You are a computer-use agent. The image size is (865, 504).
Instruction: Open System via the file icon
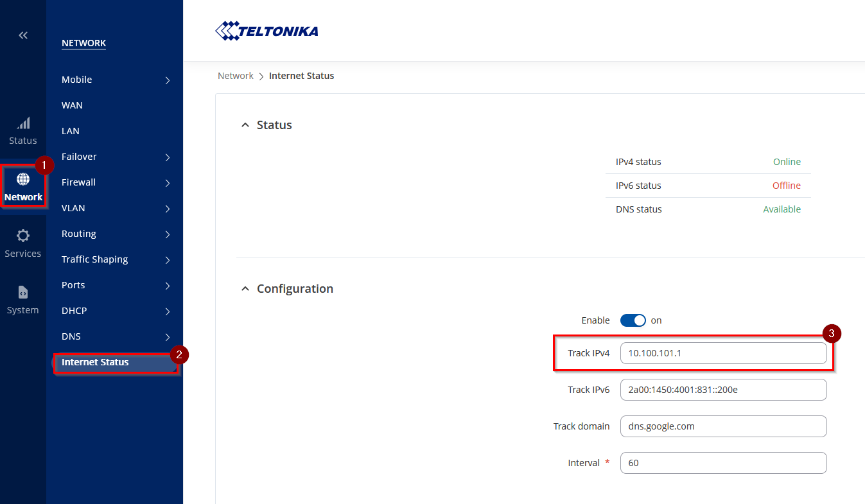(x=23, y=292)
